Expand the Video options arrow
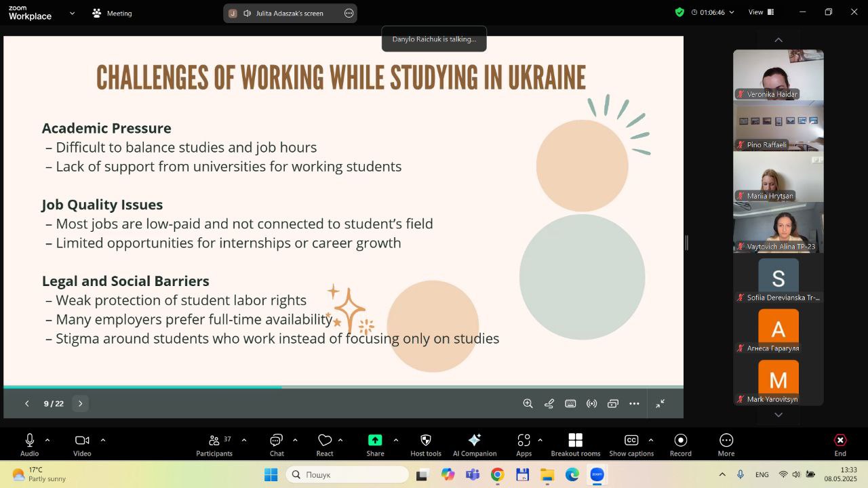This screenshot has height=488, width=868. [x=103, y=440]
